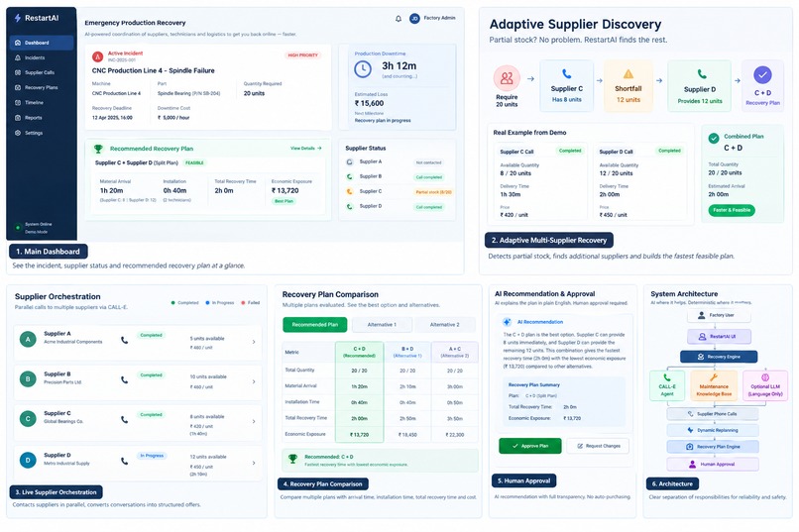Click the phone icon for Supplier A
The height and width of the screenshot is (532, 799).
[x=124, y=340]
